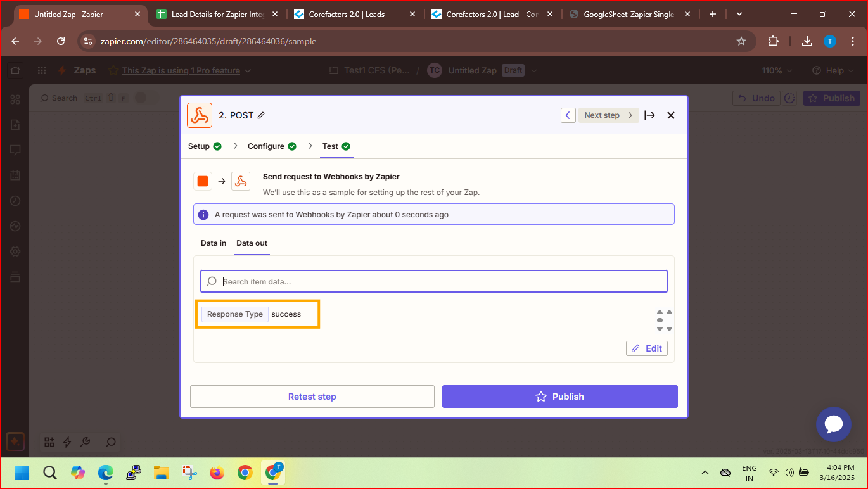
Task: Open Chrome extensions puzzle icon
Action: [773, 41]
